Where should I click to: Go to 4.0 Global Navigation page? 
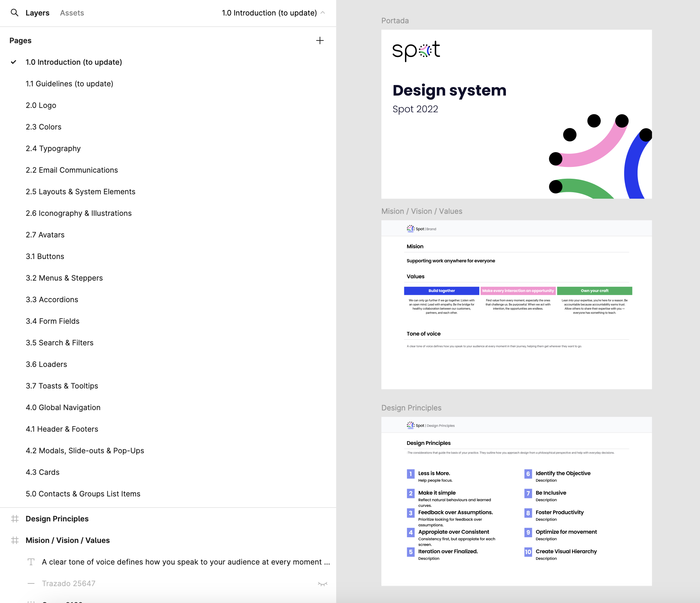click(63, 408)
